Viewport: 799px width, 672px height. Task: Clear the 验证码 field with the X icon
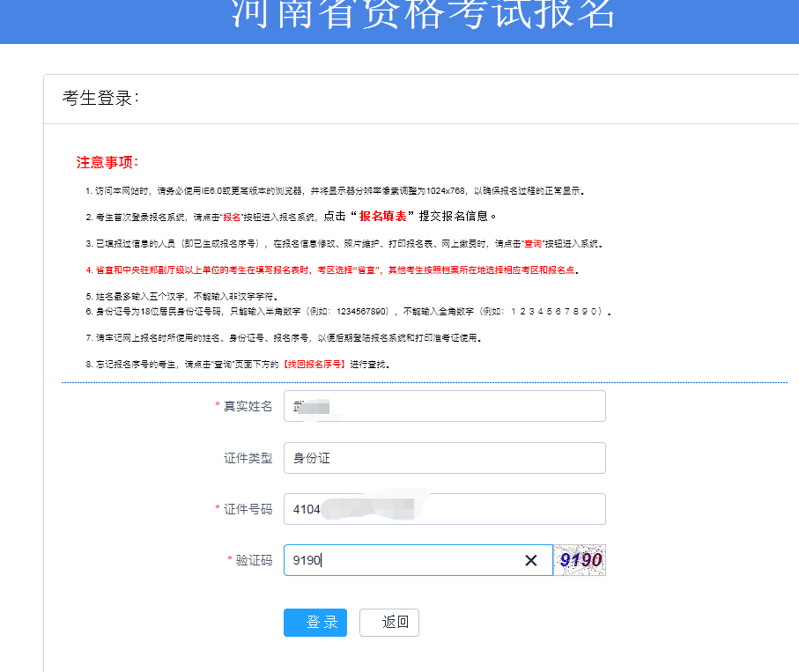tap(531, 560)
